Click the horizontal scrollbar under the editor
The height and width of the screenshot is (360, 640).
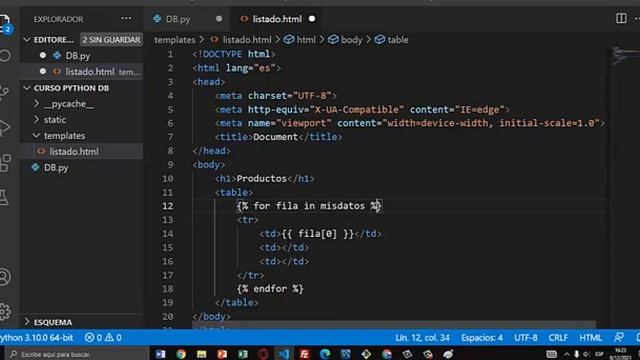coord(394,325)
